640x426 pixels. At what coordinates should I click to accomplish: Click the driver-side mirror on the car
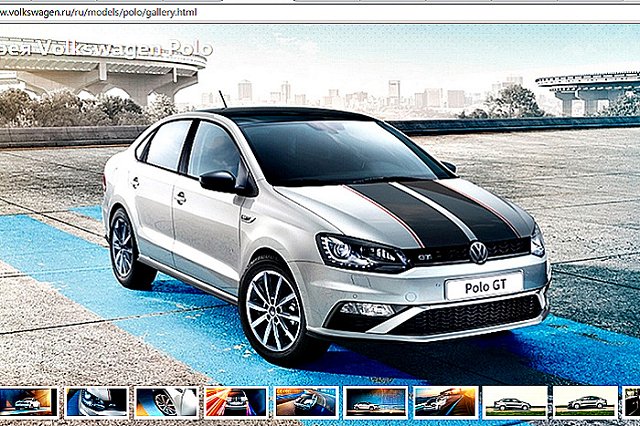219,180
